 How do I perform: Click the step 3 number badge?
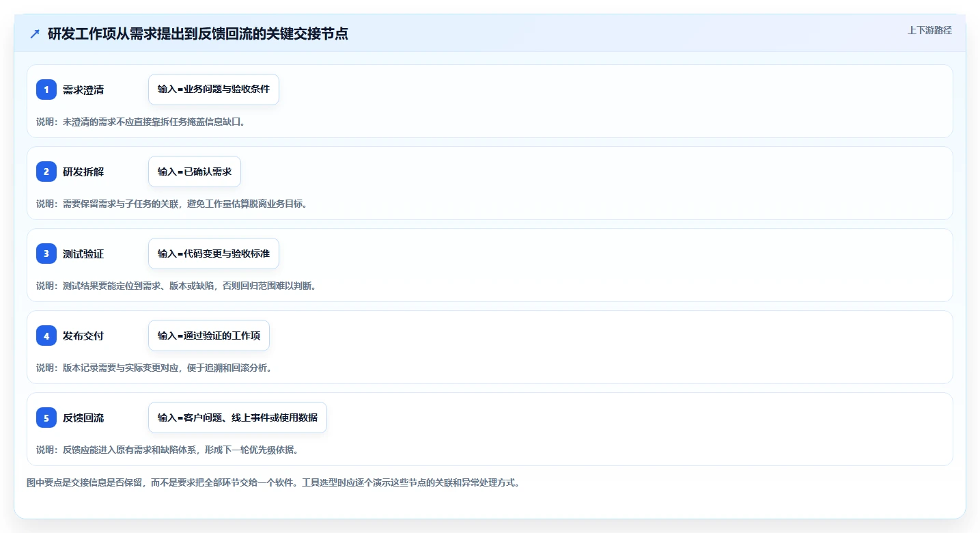tap(46, 254)
